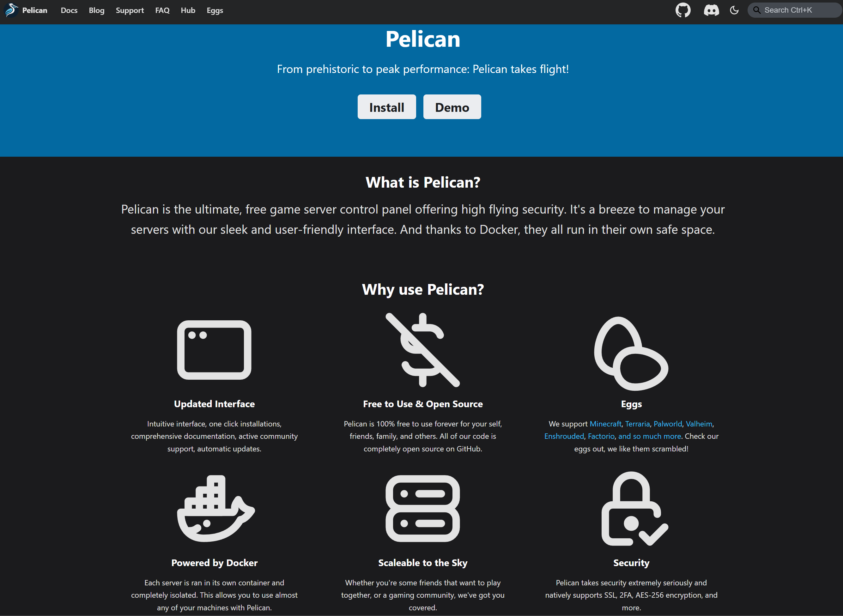Screen dimensions: 843x616
Task: Focus the Search field
Action: coord(795,10)
